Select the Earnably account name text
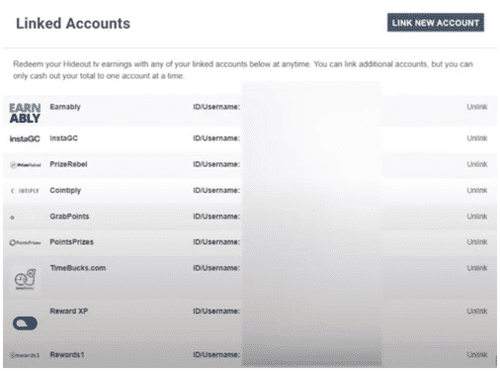The image size is (500, 371). (65, 107)
